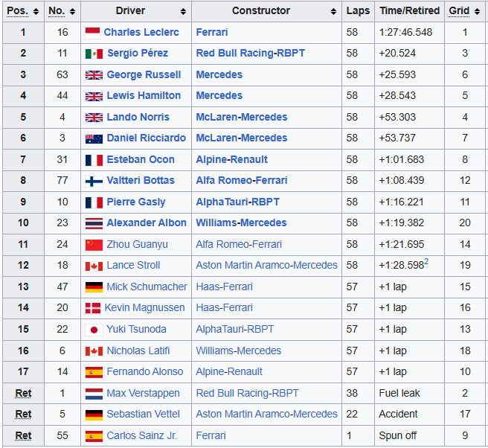Image resolution: width=488 pixels, height=448 pixels.
Task: Click the Ret abbreviation in Sainz row
Action: (x=23, y=435)
